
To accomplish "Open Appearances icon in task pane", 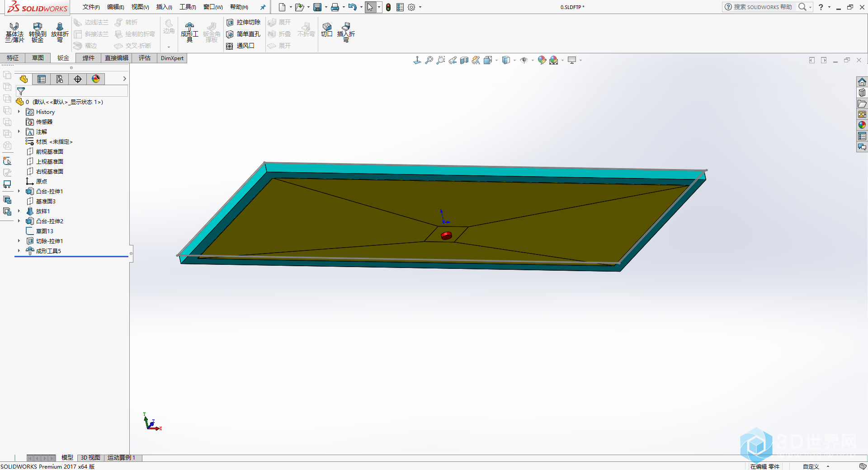I will (x=862, y=125).
